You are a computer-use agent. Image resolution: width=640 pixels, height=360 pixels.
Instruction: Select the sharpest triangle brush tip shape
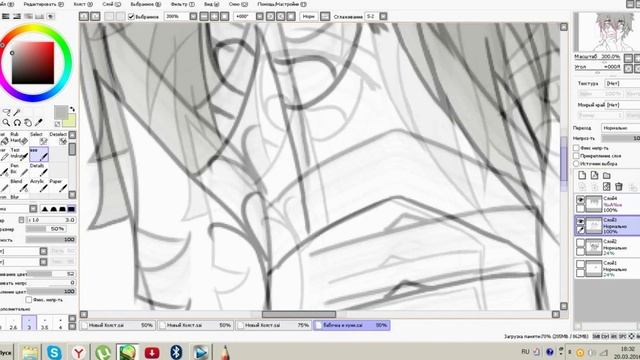pyautogui.click(x=45, y=209)
